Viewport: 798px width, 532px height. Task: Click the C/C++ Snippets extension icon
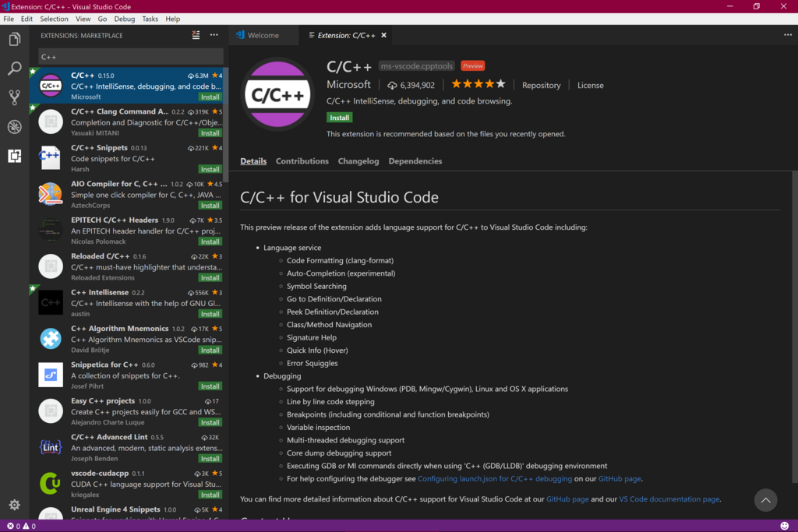pos(51,157)
